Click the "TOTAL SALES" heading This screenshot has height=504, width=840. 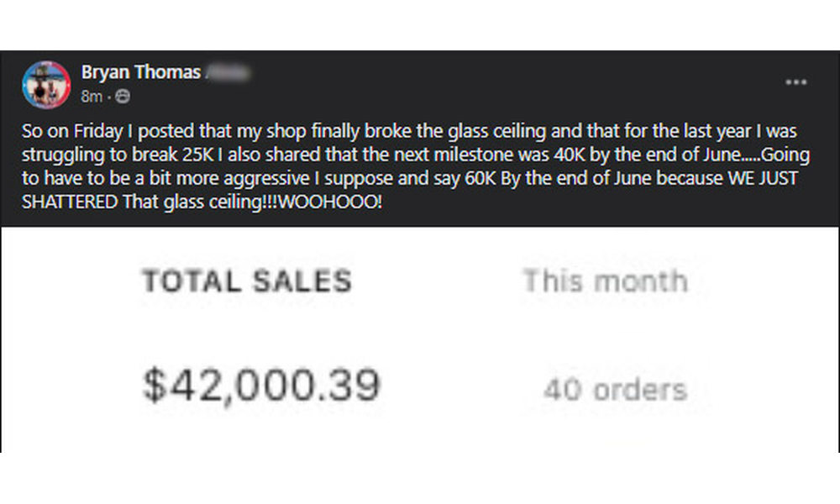click(246, 281)
